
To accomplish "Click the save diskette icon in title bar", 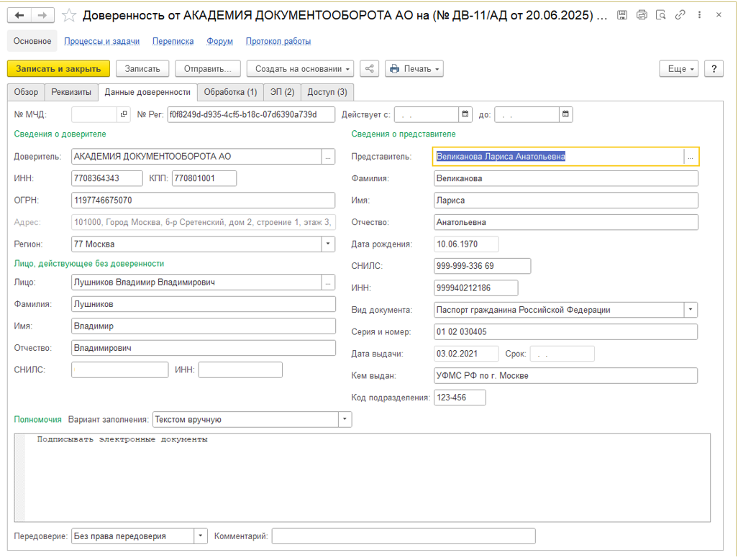I will point(622,15).
